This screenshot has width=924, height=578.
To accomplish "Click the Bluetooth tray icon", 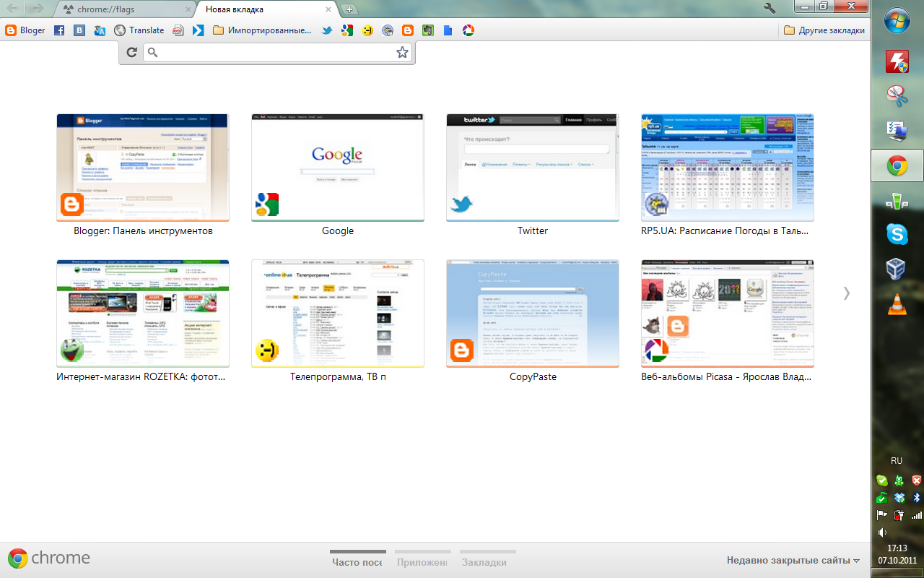I will click(x=917, y=497).
